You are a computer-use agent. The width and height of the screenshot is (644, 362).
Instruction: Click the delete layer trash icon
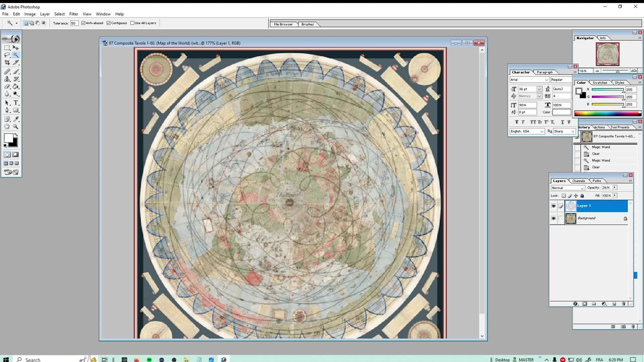click(623, 304)
